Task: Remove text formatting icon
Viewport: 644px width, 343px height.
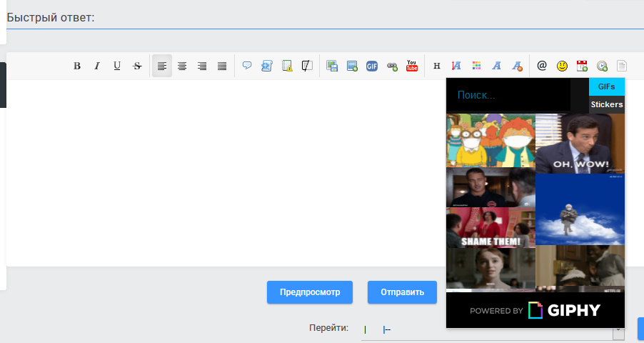Action: (517, 66)
